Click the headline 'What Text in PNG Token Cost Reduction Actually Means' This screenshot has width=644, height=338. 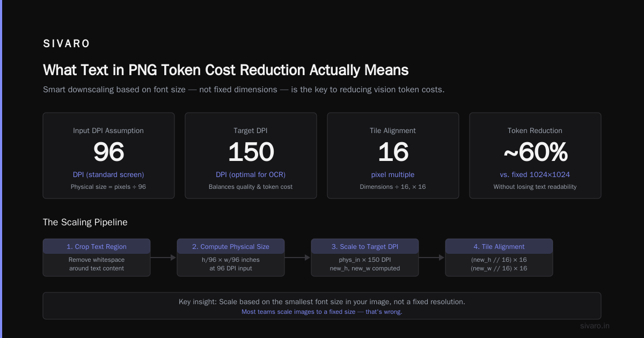tap(226, 70)
